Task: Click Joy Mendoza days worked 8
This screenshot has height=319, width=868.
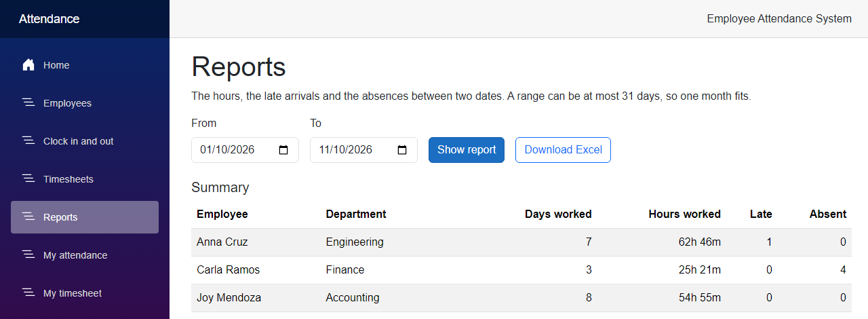Action: pos(589,297)
